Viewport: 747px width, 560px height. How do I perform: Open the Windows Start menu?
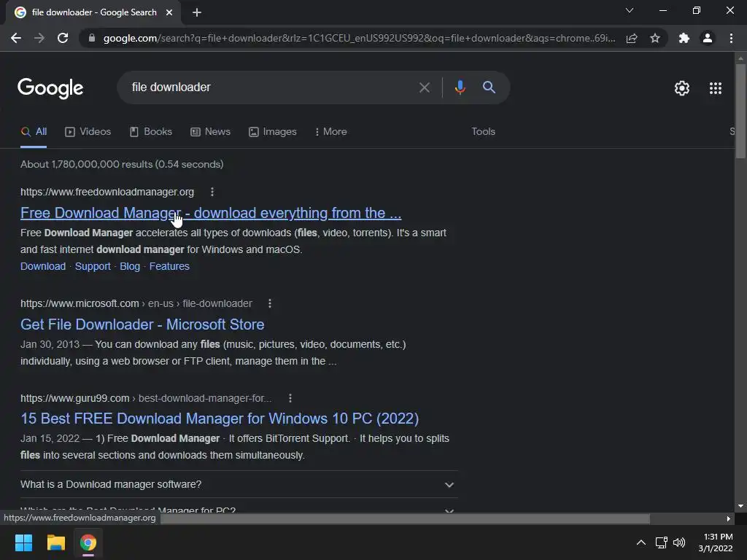pos(23,542)
